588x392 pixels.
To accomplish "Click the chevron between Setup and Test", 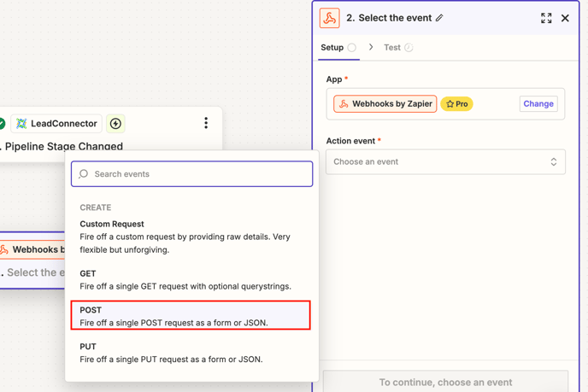I will click(x=371, y=47).
